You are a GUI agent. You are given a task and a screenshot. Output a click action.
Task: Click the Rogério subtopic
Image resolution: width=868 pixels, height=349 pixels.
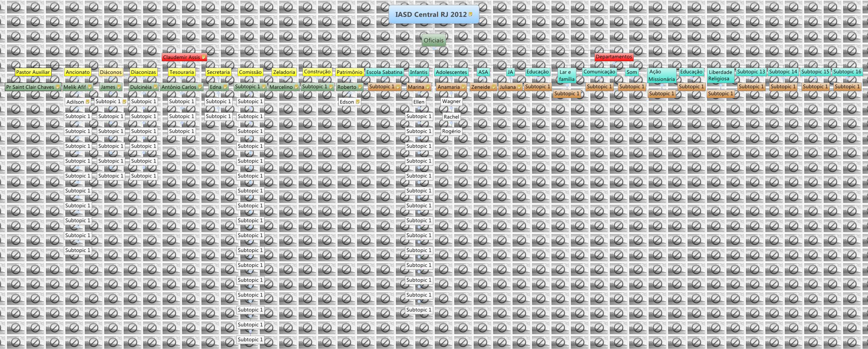tap(451, 131)
